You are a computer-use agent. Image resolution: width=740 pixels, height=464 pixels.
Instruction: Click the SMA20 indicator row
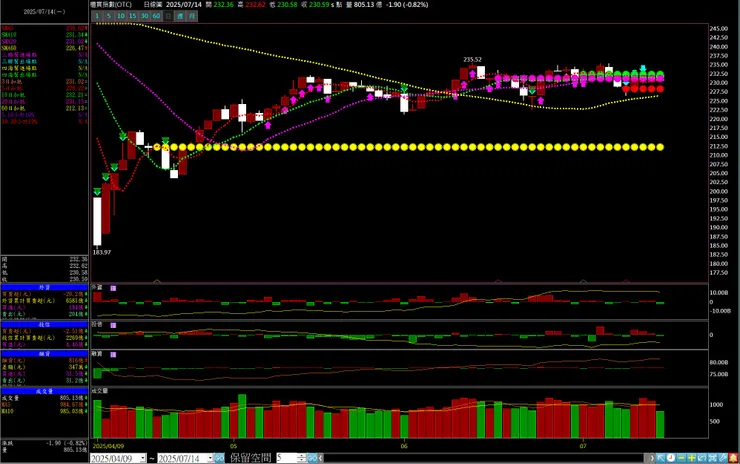[x=44, y=42]
